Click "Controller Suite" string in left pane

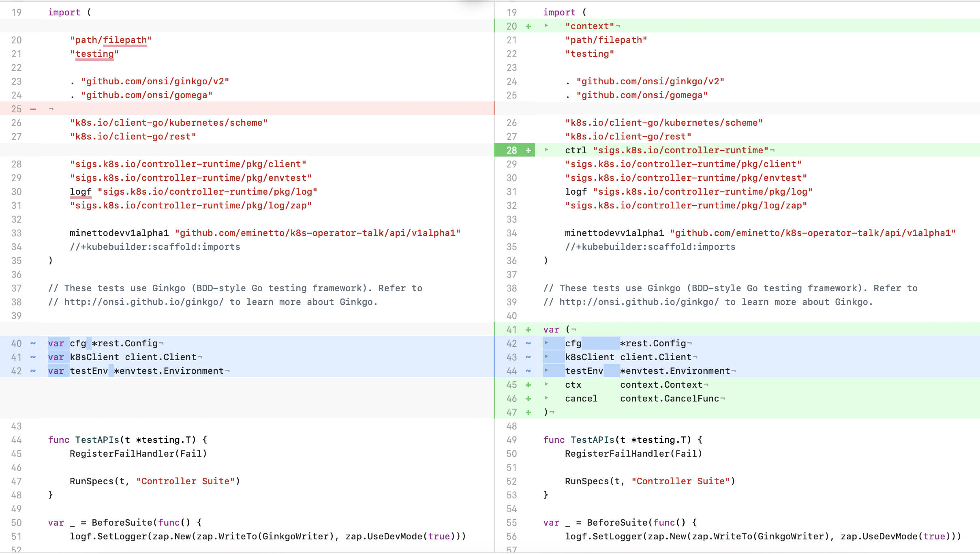185,481
